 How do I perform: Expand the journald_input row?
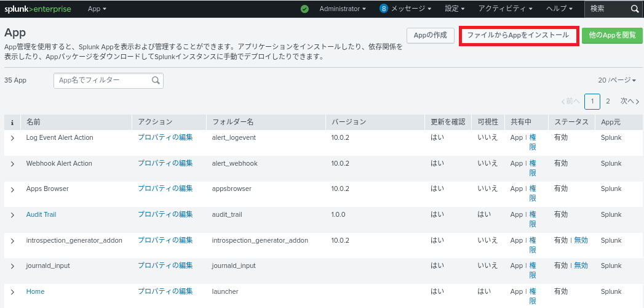(x=12, y=266)
